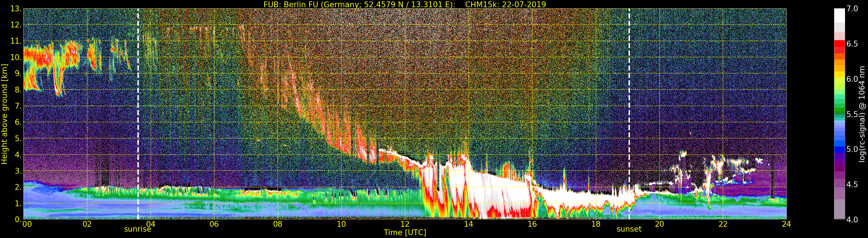868x238 pixels.
Task: Click the '22' time tick label
Action: [723, 224]
